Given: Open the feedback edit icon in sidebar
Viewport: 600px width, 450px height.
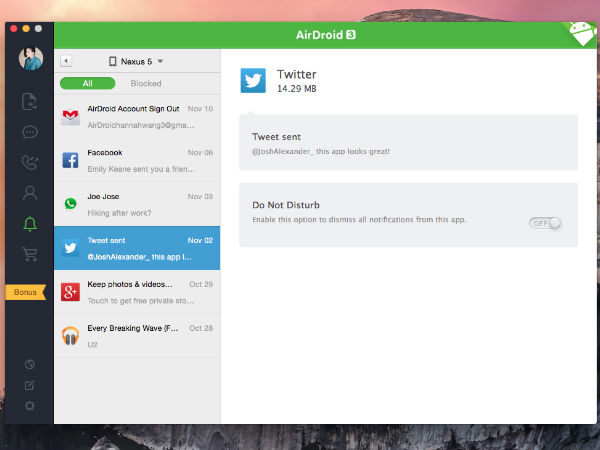Looking at the screenshot, I should 29,385.
